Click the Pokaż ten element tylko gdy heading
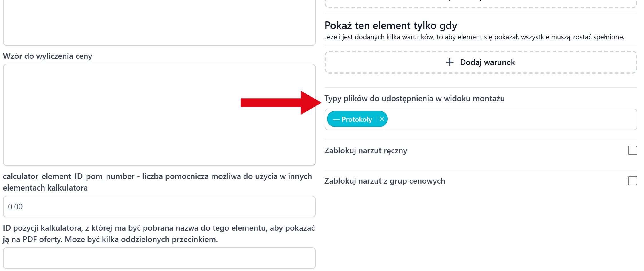The width and height of the screenshot is (644, 271). (x=390, y=26)
